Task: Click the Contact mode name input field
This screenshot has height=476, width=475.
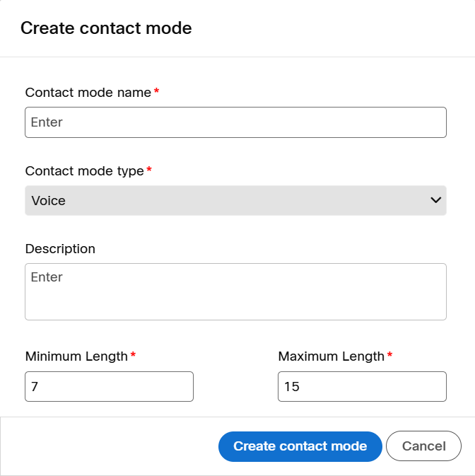Action: (x=235, y=122)
